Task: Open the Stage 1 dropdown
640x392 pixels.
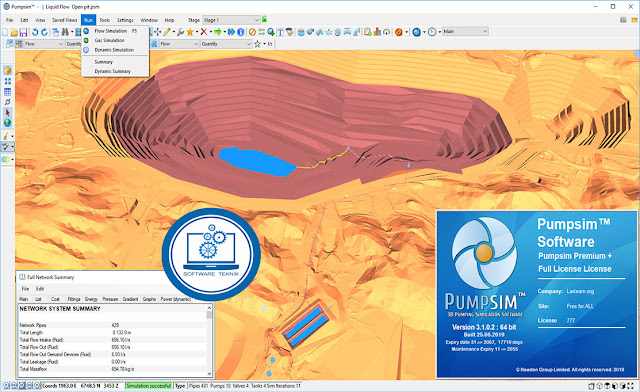Action: (x=231, y=20)
